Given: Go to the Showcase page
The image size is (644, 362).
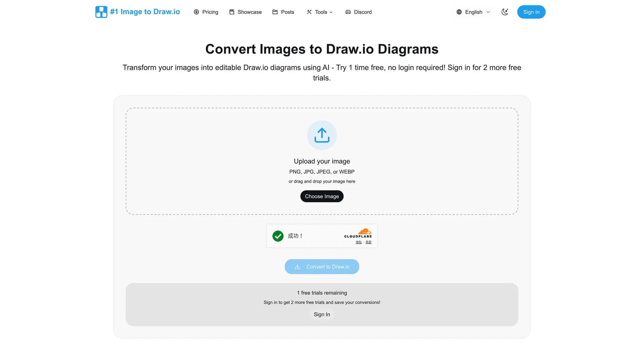Looking at the screenshot, I should click(x=246, y=12).
